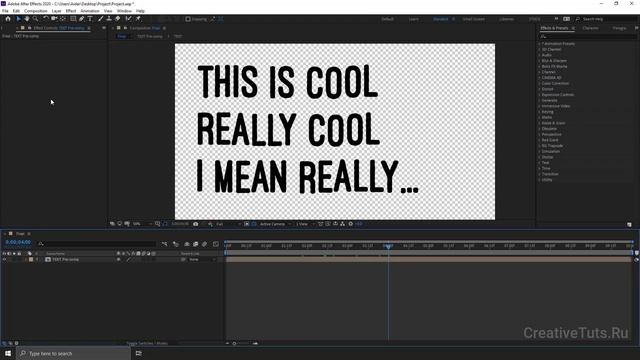Click the sync settings icon near Search Help
This screenshot has height=360, width=640.
pyautogui.click(x=567, y=19)
